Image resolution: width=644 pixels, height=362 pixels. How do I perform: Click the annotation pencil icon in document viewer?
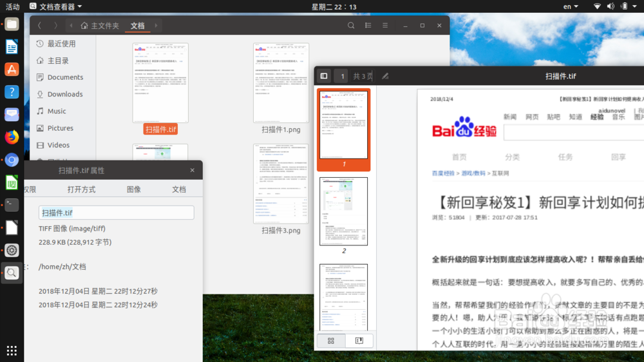click(385, 76)
